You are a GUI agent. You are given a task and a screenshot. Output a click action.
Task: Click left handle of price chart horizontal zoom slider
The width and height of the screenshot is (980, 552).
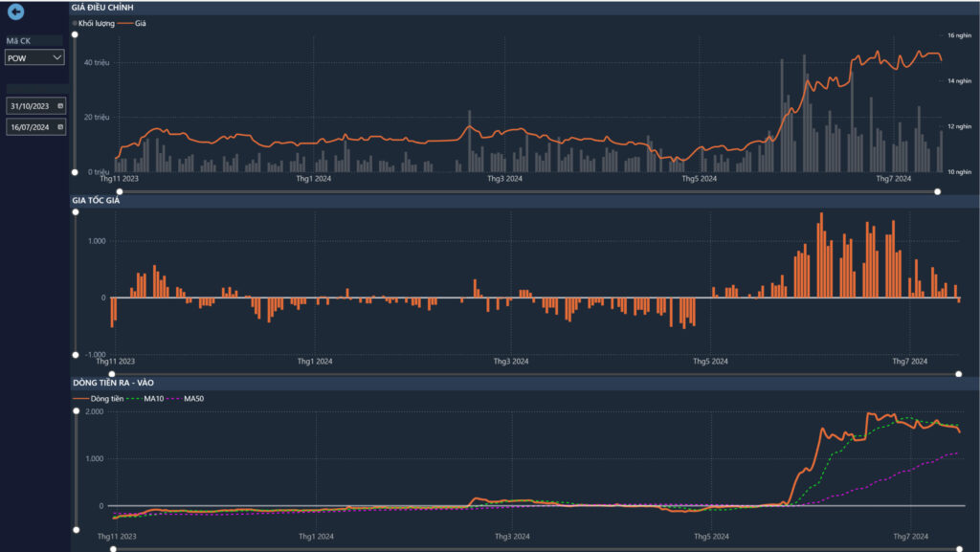coord(119,191)
